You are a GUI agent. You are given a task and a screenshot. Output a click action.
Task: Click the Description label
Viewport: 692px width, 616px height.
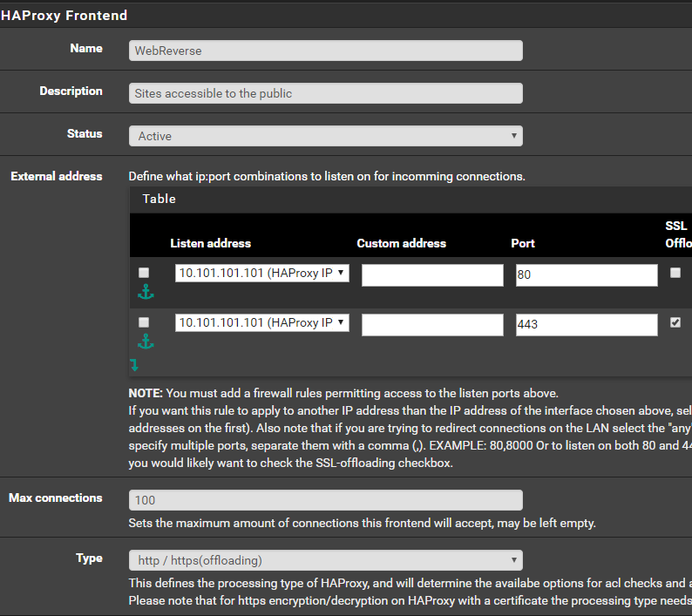[71, 91]
